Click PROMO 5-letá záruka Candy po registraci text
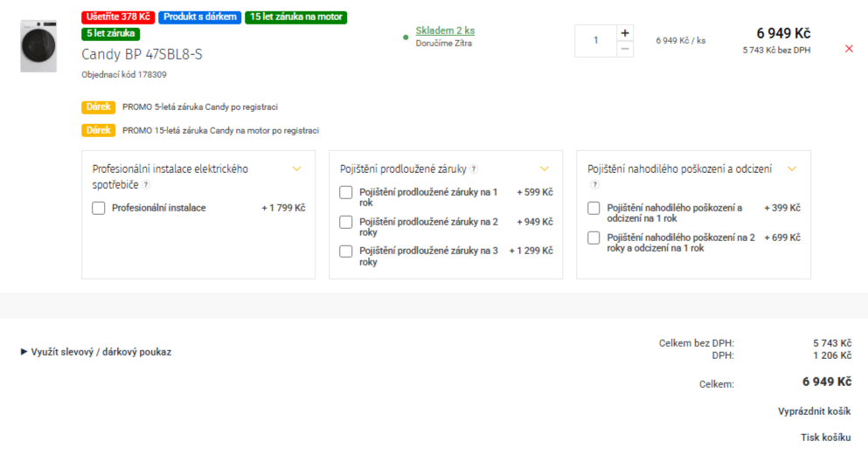868x469 pixels. (200, 107)
